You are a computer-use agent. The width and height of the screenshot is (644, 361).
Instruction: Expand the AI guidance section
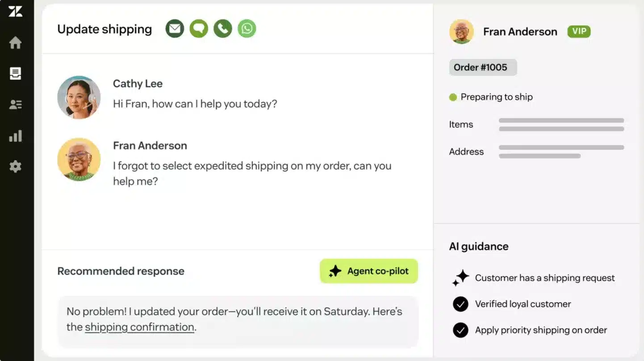coord(478,246)
